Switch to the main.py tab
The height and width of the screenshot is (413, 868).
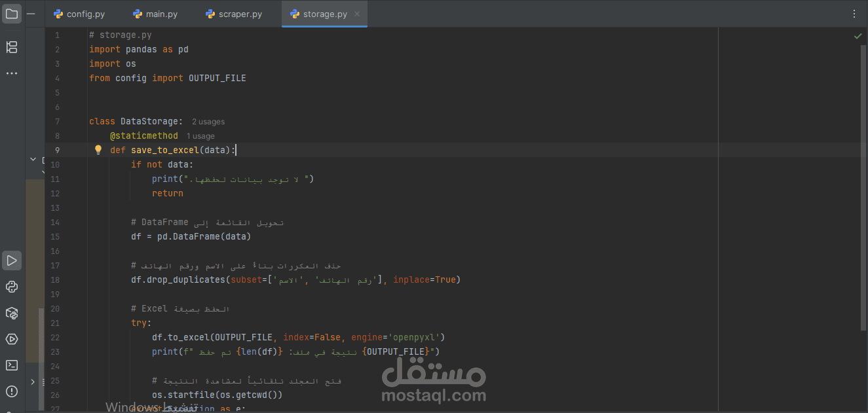coord(155,14)
